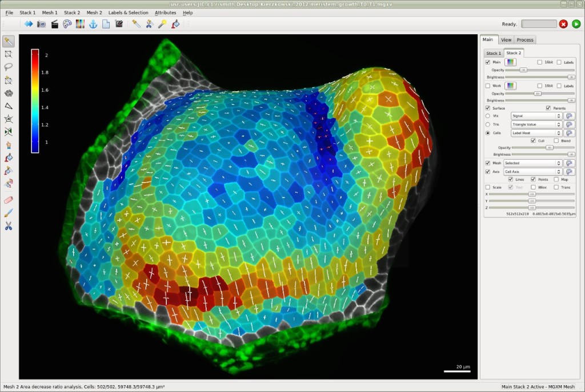The image size is (585, 392).
Task: Click the anchor icon in the top toolbar
Action: click(93, 24)
